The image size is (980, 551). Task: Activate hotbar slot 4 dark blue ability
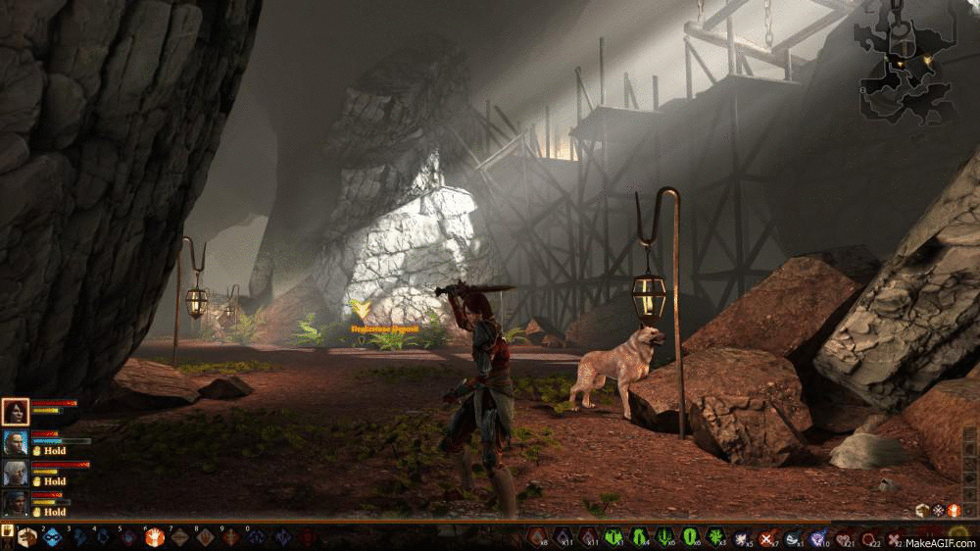pyautogui.click(x=104, y=537)
